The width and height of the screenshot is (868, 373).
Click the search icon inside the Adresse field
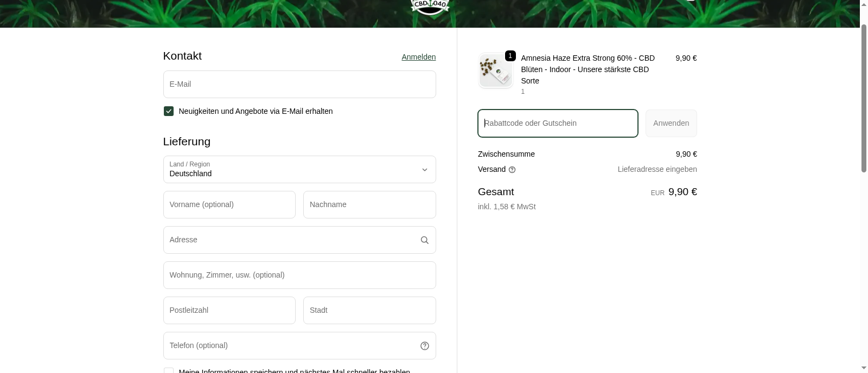424,240
